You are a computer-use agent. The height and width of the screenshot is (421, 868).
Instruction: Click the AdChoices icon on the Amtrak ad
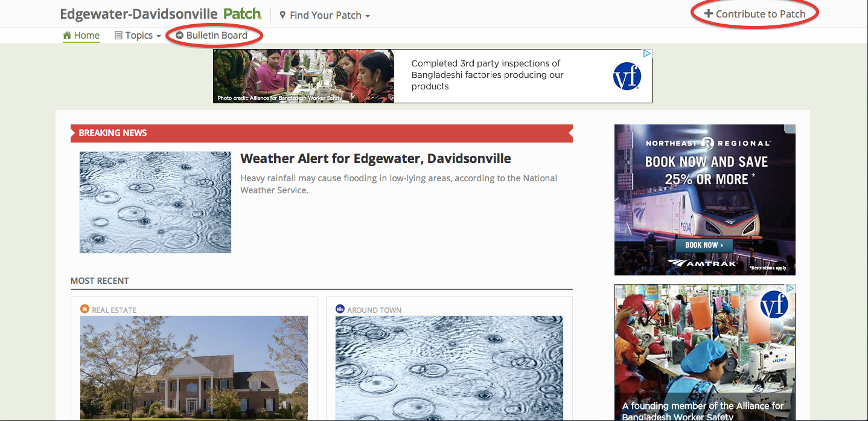point(790,129)
